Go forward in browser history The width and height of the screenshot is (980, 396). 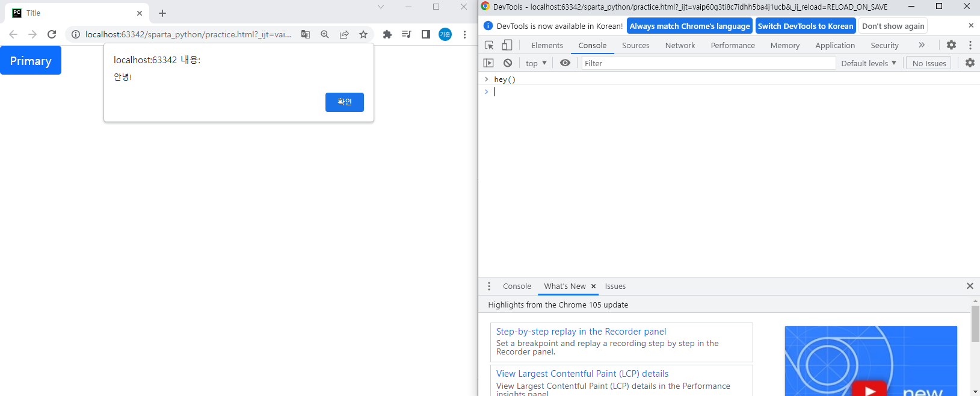click(32, 34)
